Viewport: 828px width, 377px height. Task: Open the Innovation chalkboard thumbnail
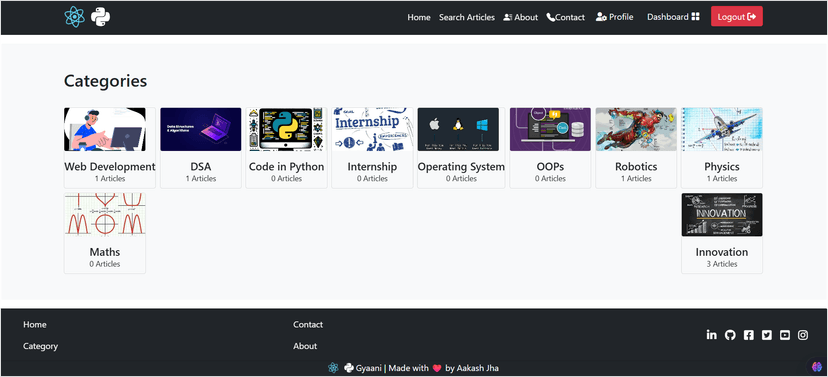722,214
